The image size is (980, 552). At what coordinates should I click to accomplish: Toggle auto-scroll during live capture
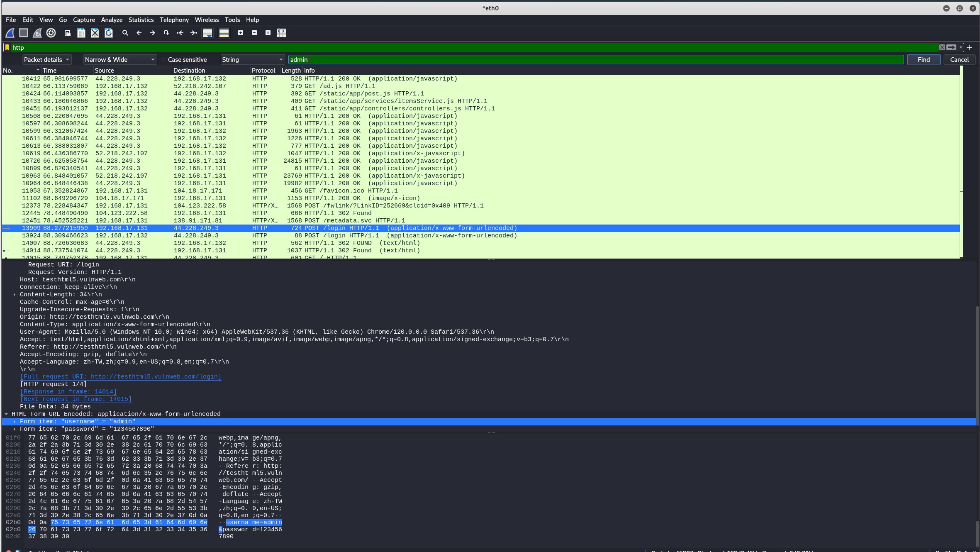(x=207, y=33)
